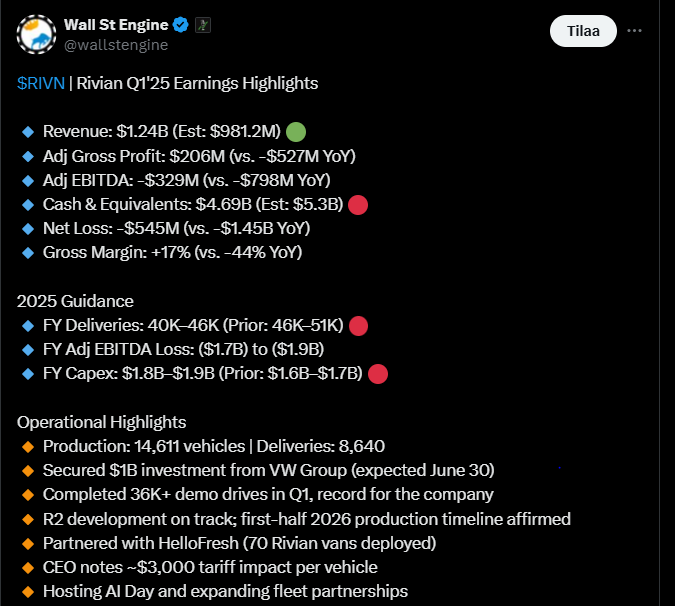
Task: Click the blue diamond before Gross Margin
Action: click(x=27, y=253)
